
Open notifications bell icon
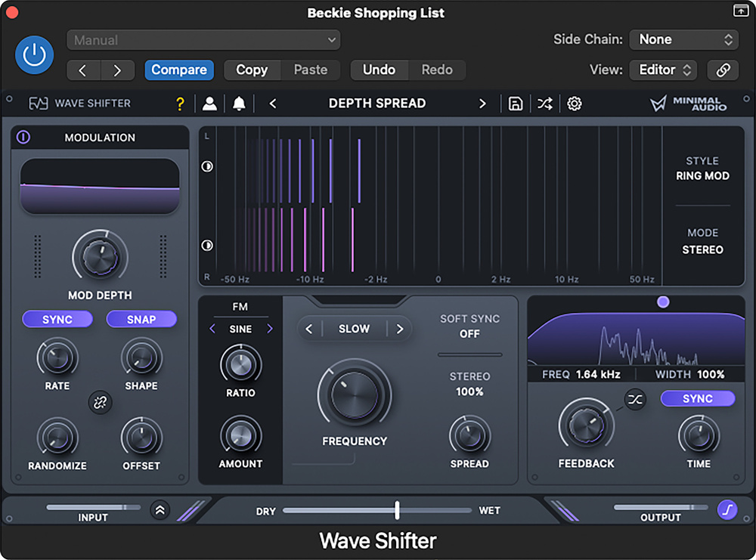point(239,104)
